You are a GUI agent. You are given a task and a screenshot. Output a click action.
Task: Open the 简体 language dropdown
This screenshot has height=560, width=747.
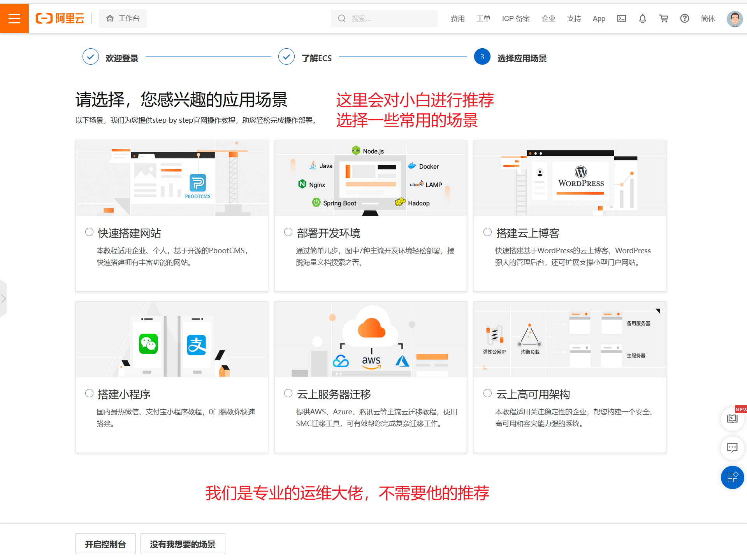tap(708, 18)
